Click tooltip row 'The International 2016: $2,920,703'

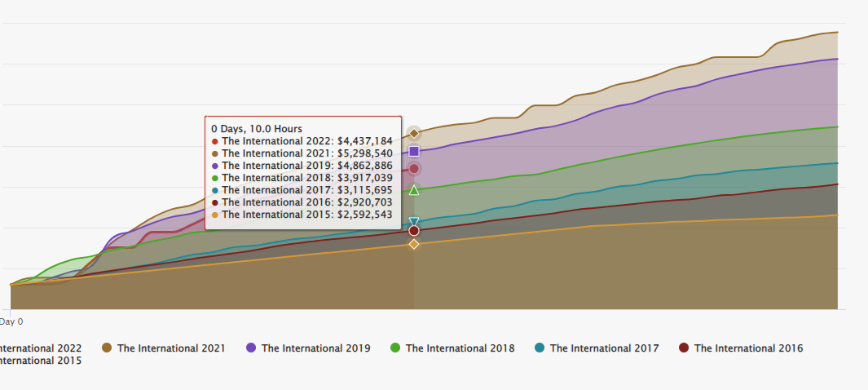[x=302, y=202]
